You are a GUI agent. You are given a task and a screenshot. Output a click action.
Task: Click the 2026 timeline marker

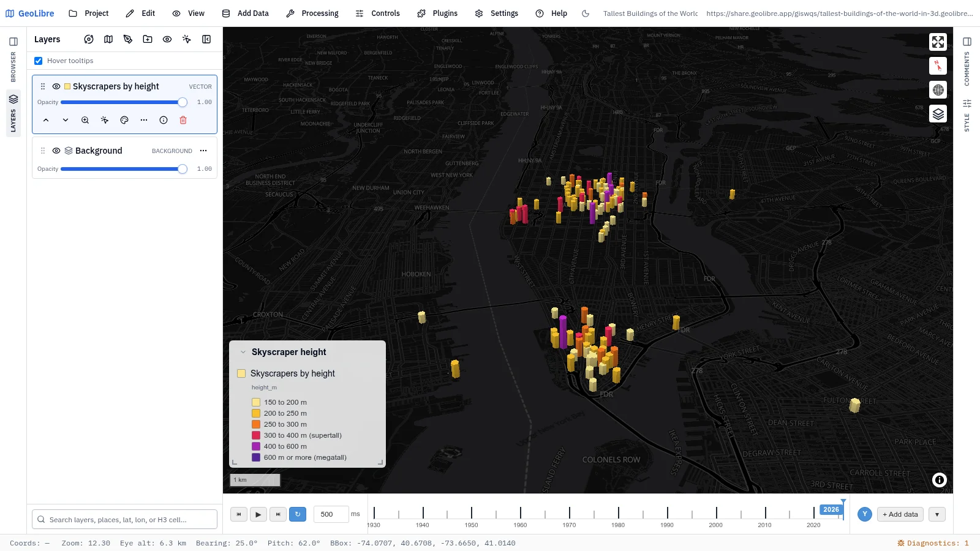coord(831,509)
